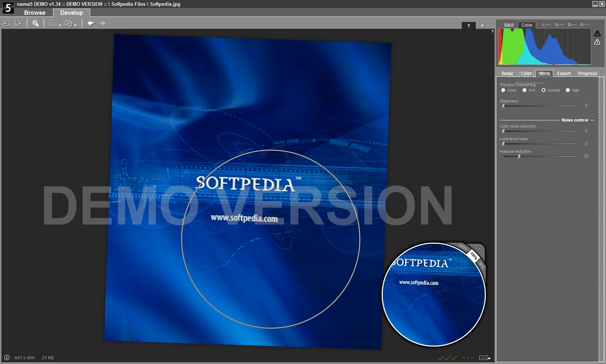Viewport: 606px width, 364px height.
Task: Set loupe zoom to 200%
Action: click(463, 247)
